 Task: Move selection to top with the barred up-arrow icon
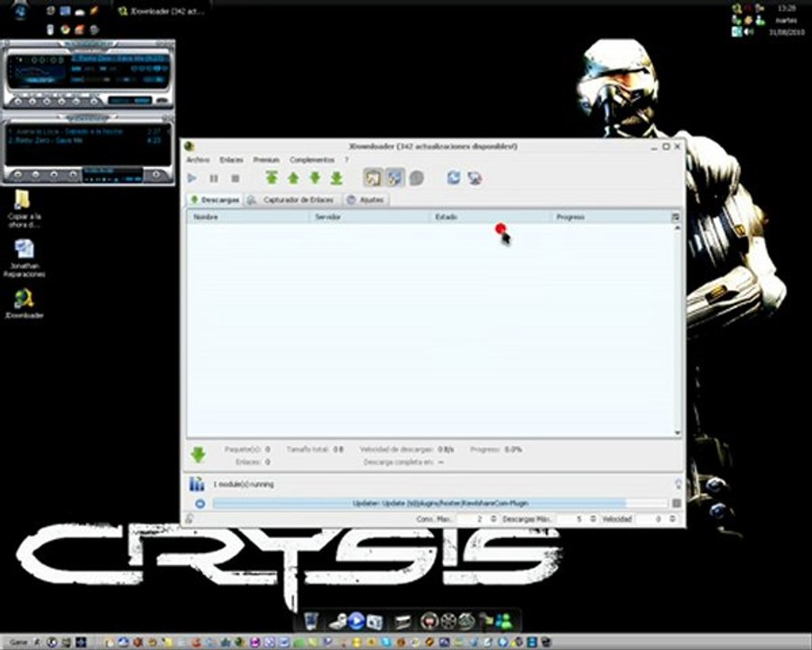[x=272, y=178]
